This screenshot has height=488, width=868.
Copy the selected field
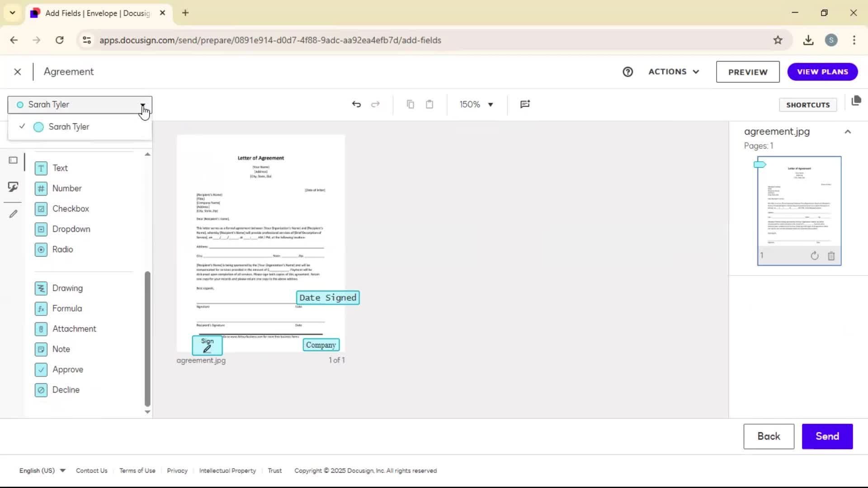pos(410,104)
